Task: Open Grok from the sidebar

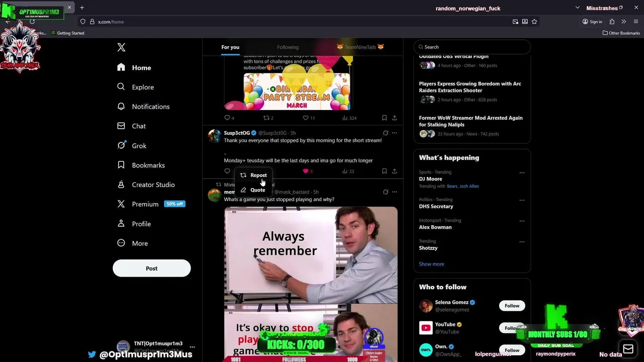Action: click(x=132, y=146)
